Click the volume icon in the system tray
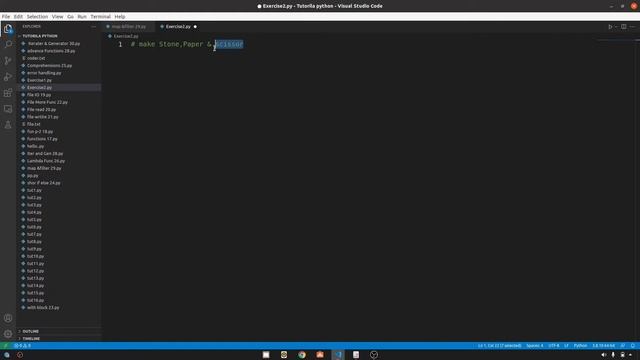The width and height of the screenshot is (640, 360). pos(604,355)
